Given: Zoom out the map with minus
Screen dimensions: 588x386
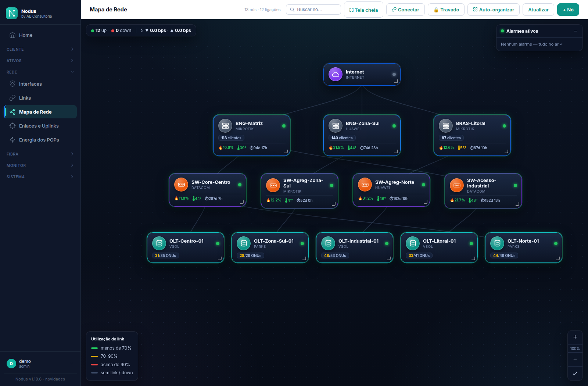Looking at the screenshot, I should (575, 359).
